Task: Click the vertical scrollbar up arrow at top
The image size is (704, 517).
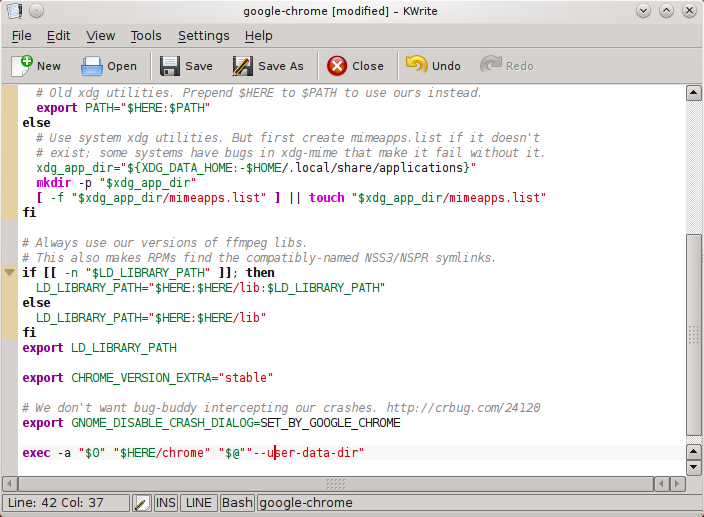Action: 694,93
